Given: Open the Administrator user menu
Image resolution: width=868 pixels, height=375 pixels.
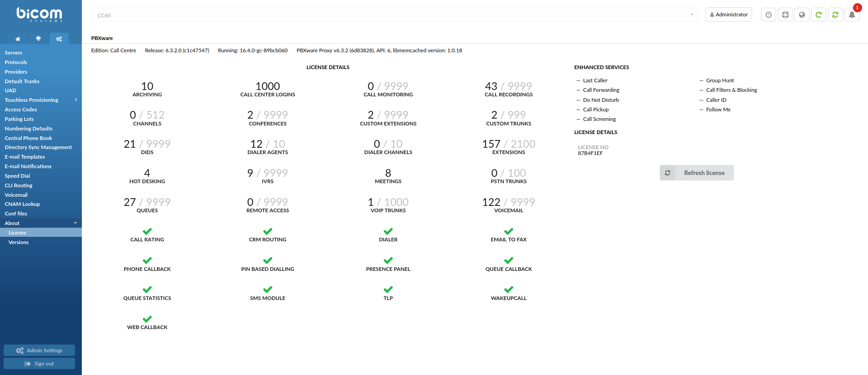Looking at the screenshot, I should (729, 15).
